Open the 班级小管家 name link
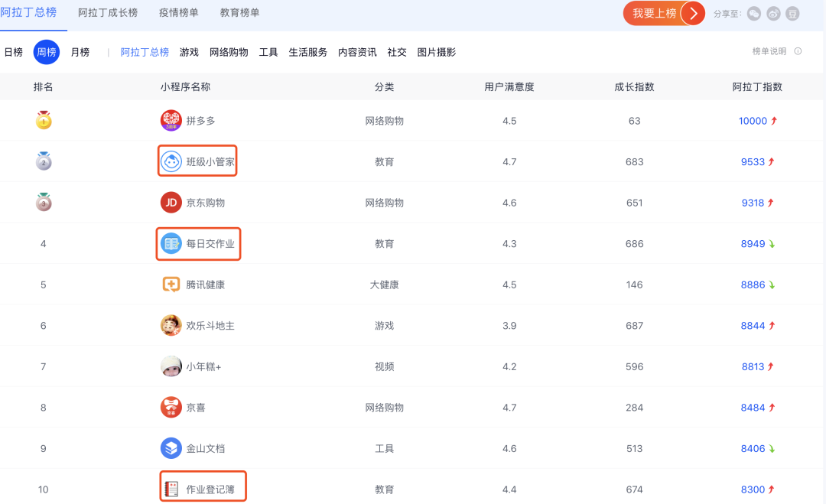826x504 pixels. coord(210,161)
